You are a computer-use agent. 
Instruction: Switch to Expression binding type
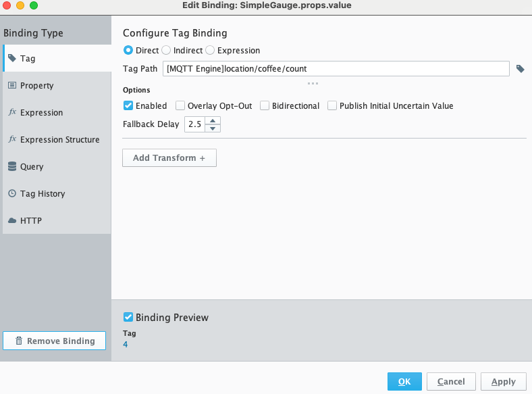tap(57, 112)
